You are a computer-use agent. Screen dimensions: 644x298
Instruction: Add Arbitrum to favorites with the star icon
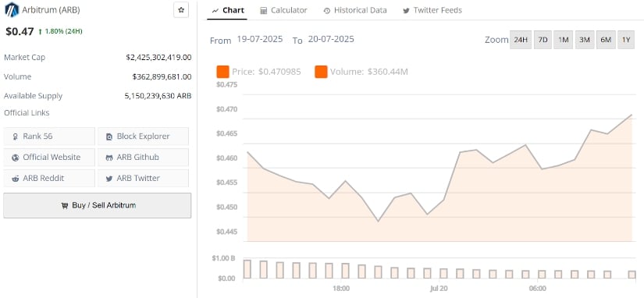click(x=181, y=10)
